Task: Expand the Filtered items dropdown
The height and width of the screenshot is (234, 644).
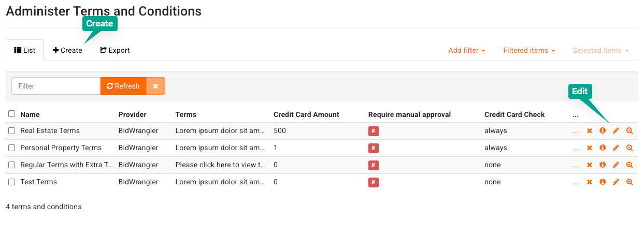Action: (x=529, y=51)
